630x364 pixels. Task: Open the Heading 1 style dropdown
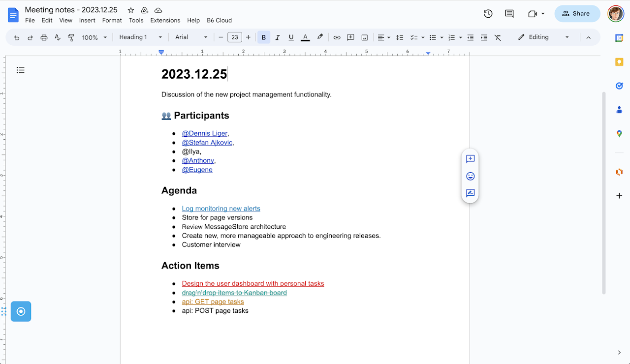coord(140,37)
